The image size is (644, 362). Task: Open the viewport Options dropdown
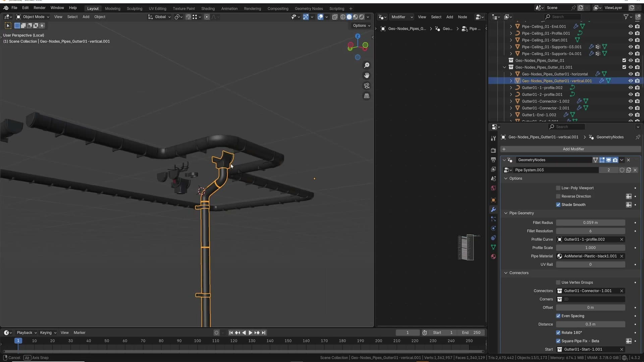(x=362, y=25)
